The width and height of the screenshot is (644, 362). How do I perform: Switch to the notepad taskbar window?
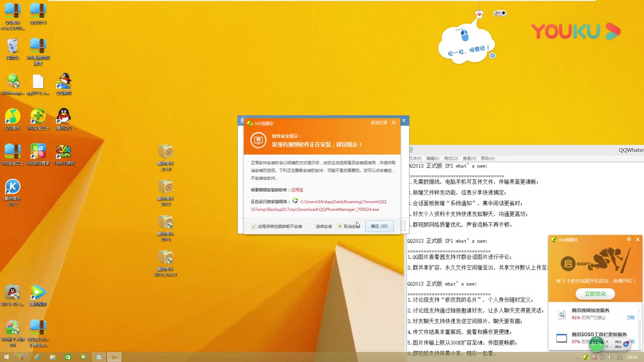pos(99,357)
